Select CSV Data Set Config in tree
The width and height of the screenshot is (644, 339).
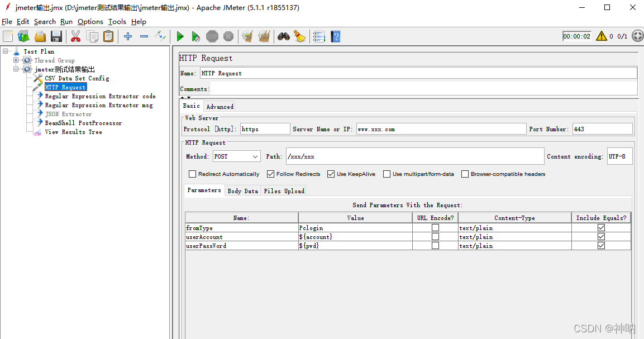(77, 79)
